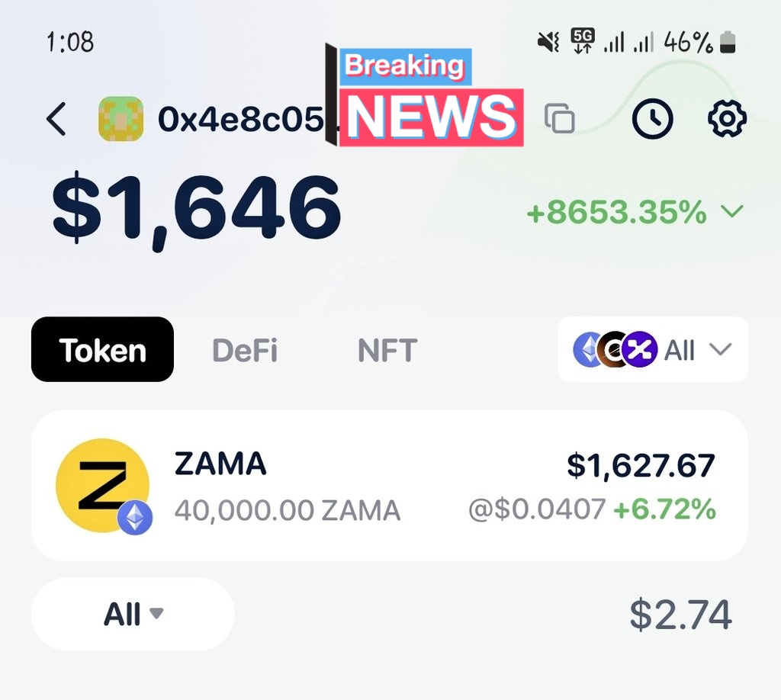Tap the stacked chain network icons
This screenshot has height=700, width=781.
coord(615,350)
